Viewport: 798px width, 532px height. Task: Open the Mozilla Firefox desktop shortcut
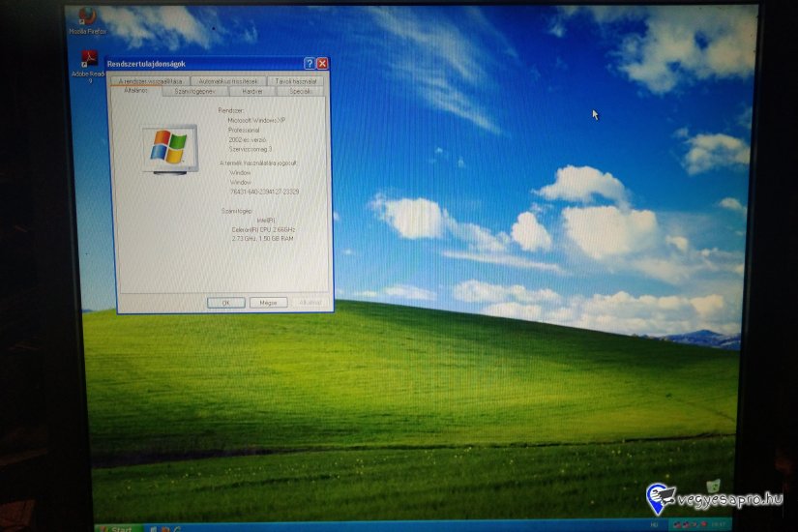pos(86,16)
